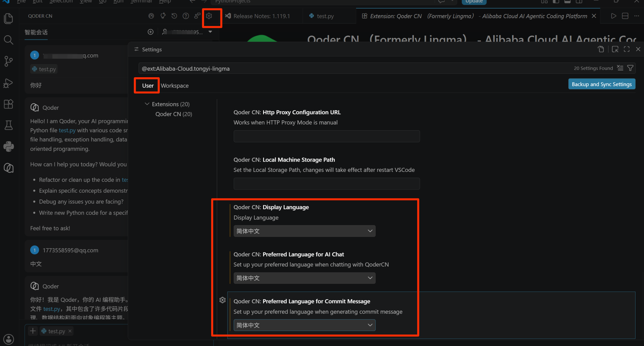The width and height of the screenshot is (644, 346).
Task: Click the Update button in the title bar
Action: pos(474,2)
